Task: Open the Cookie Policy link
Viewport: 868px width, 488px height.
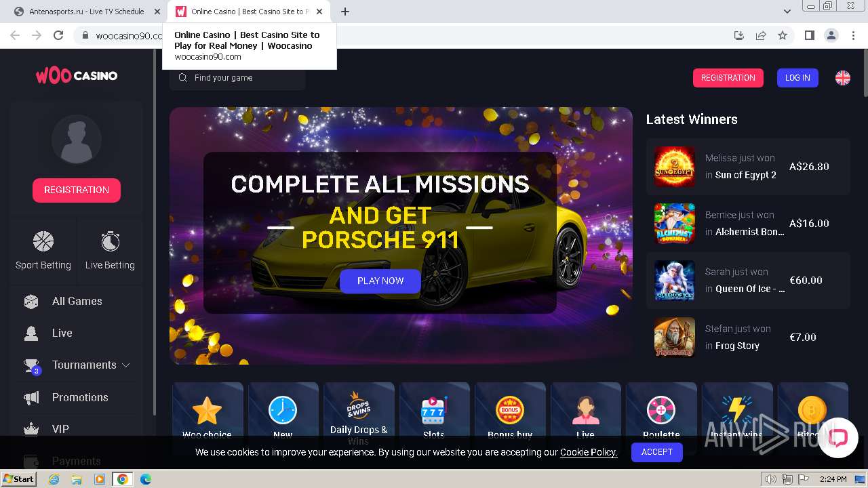Action: coord(589,452)
